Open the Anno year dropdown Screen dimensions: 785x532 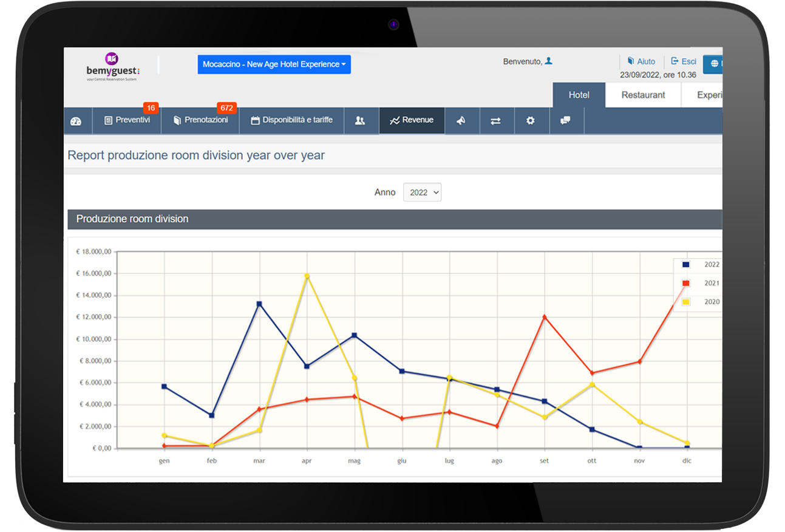tap(422, 193)
